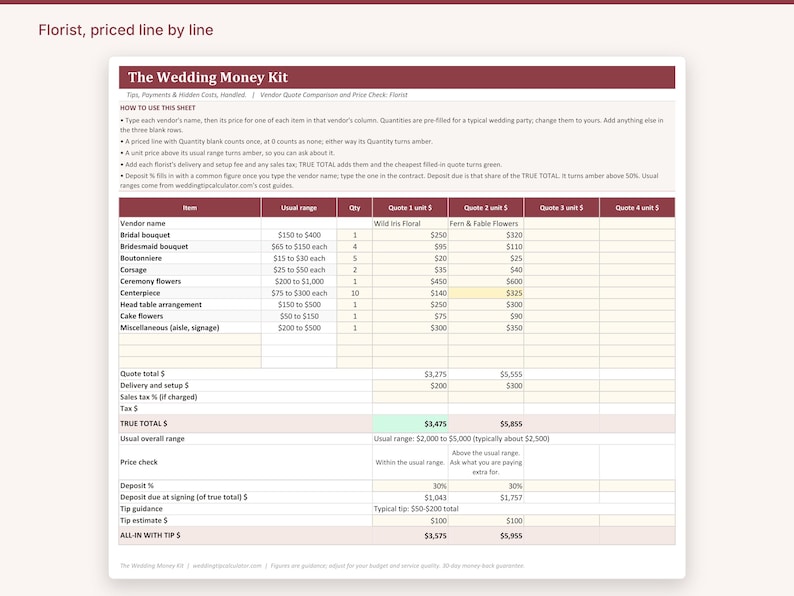
Task: Select the "Quote 1 unit $" header
Action: 410,208
